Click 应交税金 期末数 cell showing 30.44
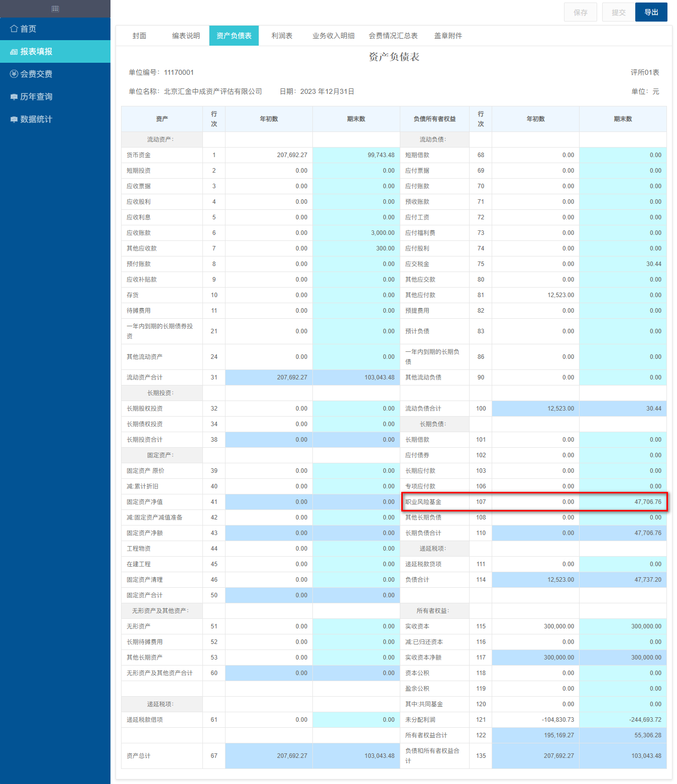677x784 pixels. (623, 264)
